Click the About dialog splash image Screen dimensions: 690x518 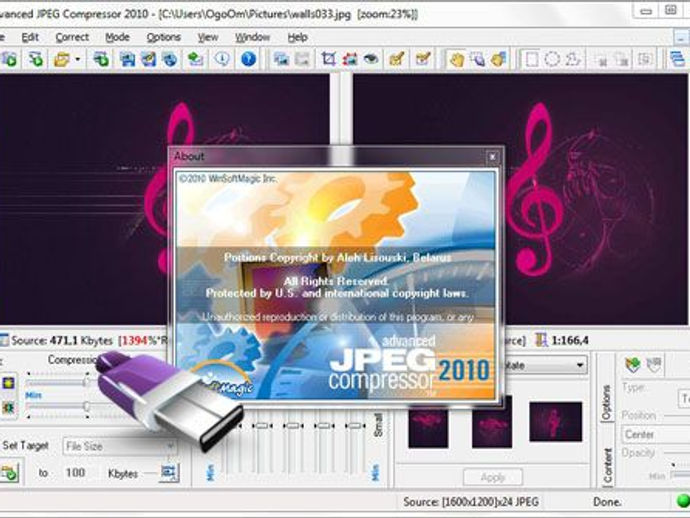tap(336, 285)
